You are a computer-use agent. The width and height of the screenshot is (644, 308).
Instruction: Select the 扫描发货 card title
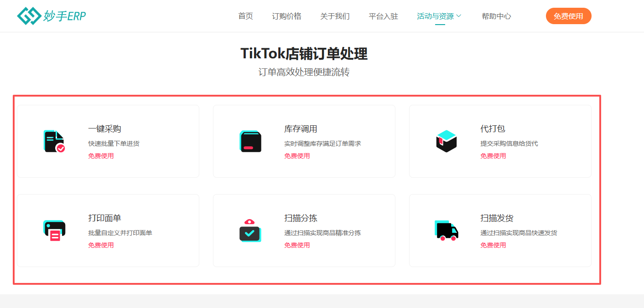(x=497, y=218)
